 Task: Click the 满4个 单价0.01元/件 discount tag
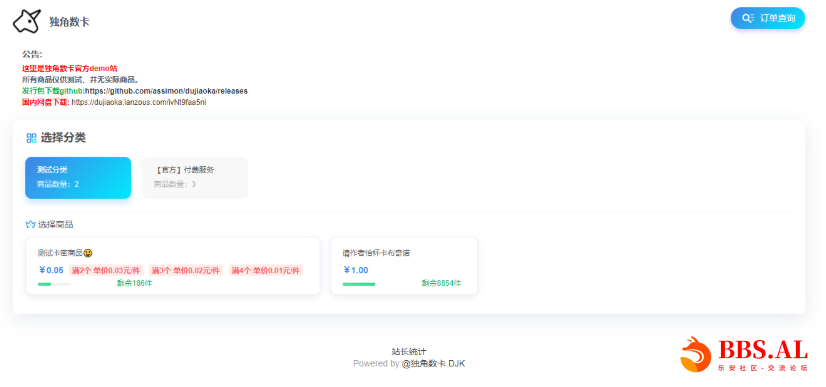pyautogui.click(x=266, y=271)
